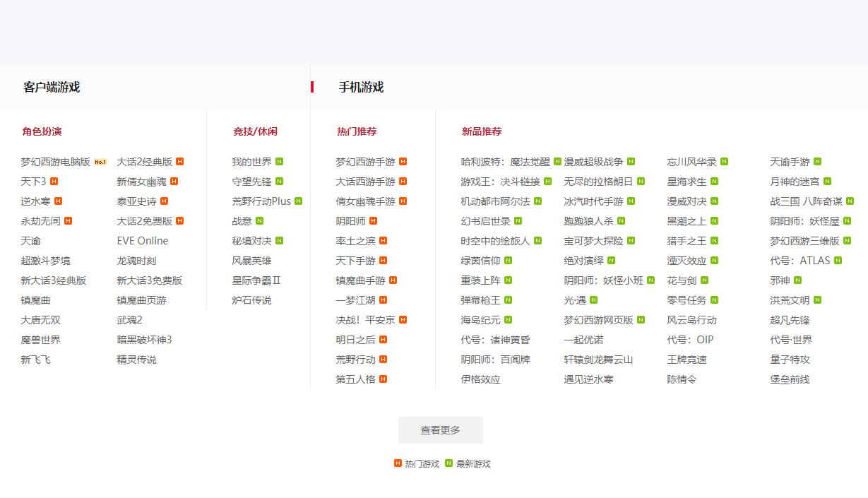Click the H badge next to 一梦江湖

click(384, 300)
